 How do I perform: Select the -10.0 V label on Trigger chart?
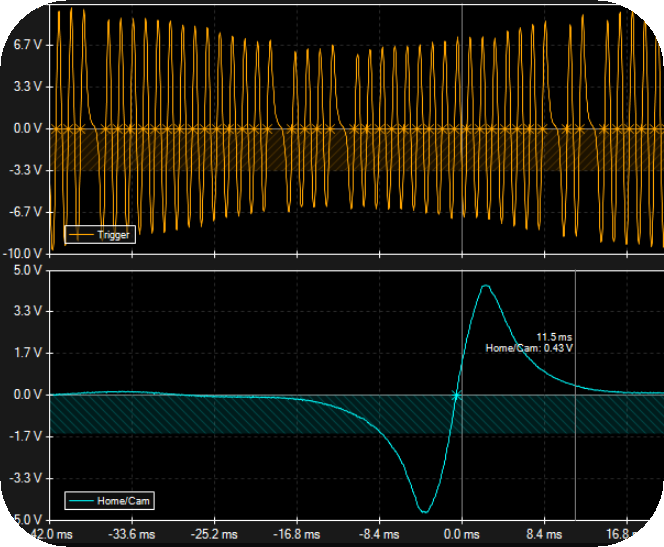tap(22, 253)
